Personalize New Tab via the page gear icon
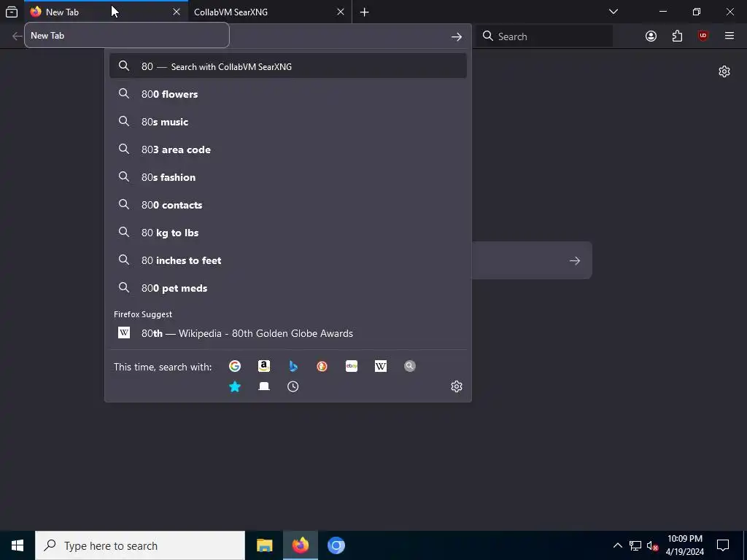 point(724,71)
